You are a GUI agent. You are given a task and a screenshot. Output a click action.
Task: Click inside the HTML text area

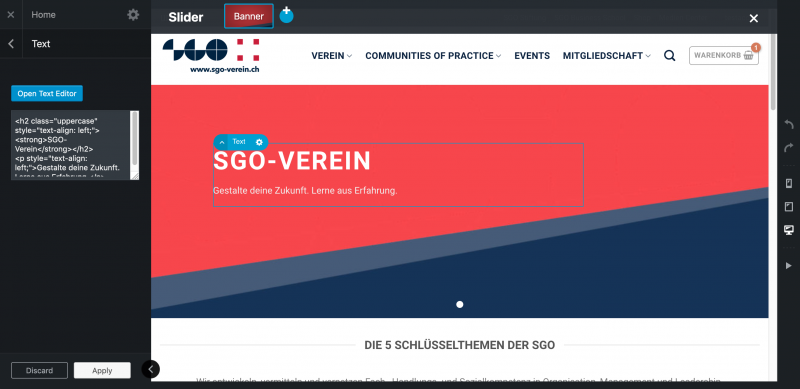click(70, 145)
